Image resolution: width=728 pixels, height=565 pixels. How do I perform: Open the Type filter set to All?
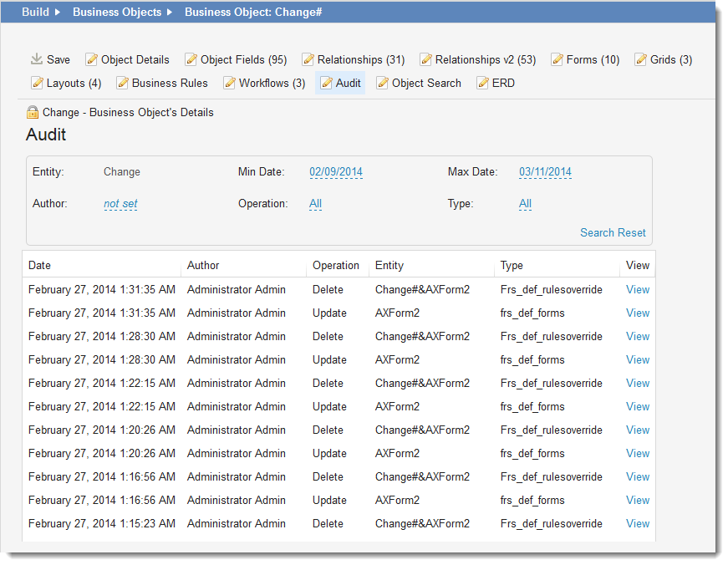tap(525, 203)
